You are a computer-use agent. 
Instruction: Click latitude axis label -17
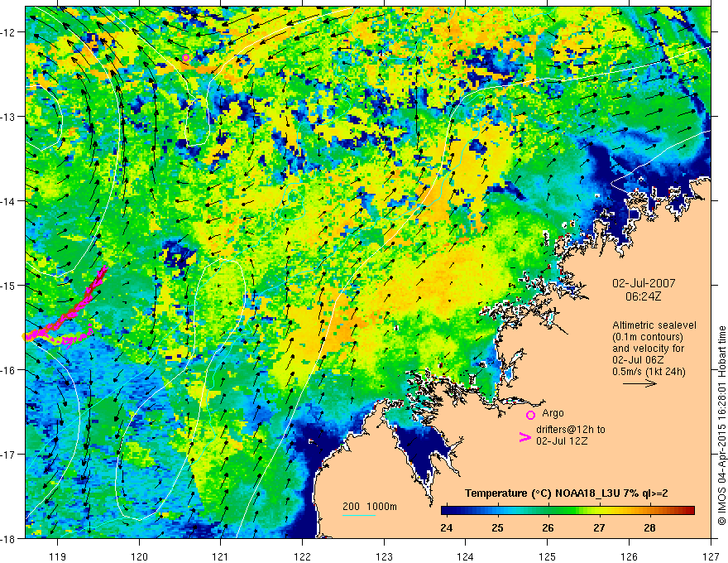pyautogui.click(x=8, y=455)
